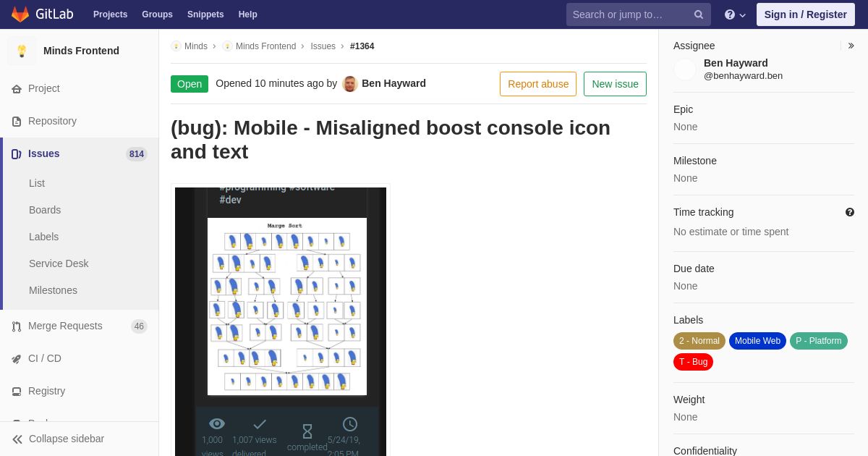Click the assignee avatar placeholder
This screenshot has width=868, height=456.
[685, 69]
